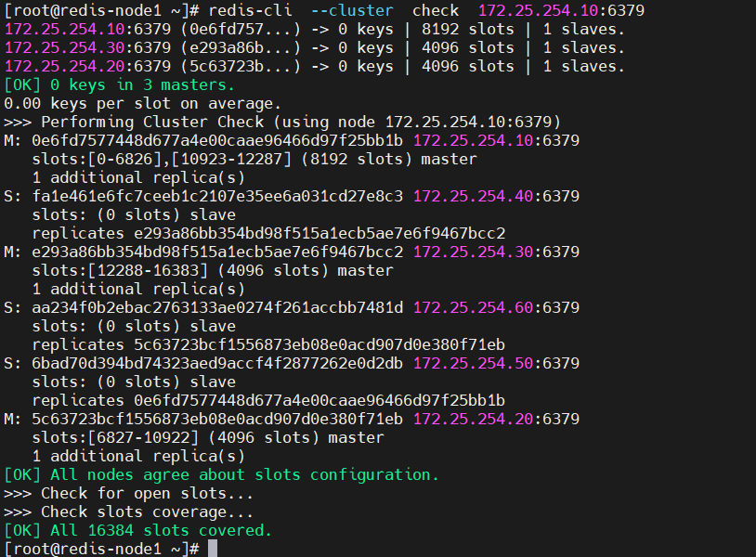The width and height of the screenshot is (756, 557).
Task: Click IP 172.25.254.40:6379 on slave line
Action: point(496,196)
